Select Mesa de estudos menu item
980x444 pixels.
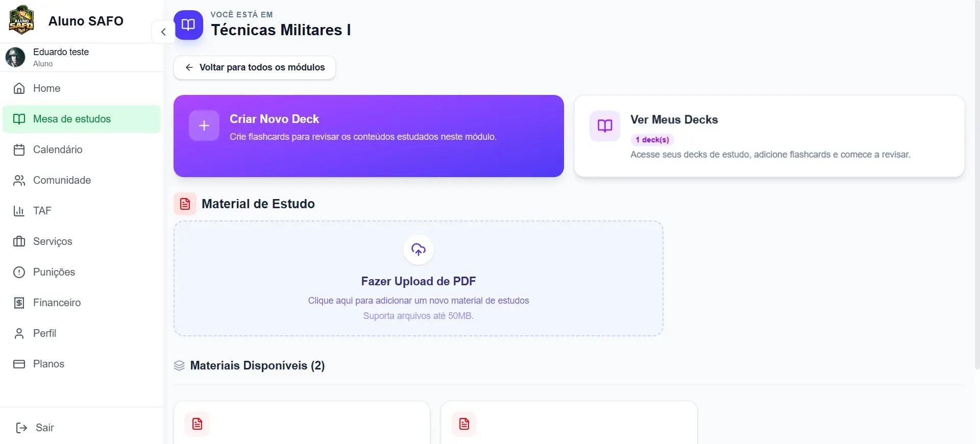(82, 119)
